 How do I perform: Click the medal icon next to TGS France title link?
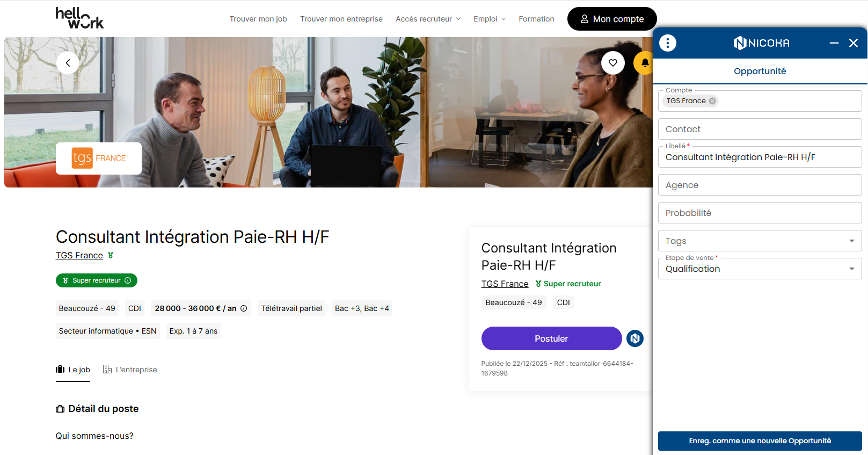coord(111,255)
